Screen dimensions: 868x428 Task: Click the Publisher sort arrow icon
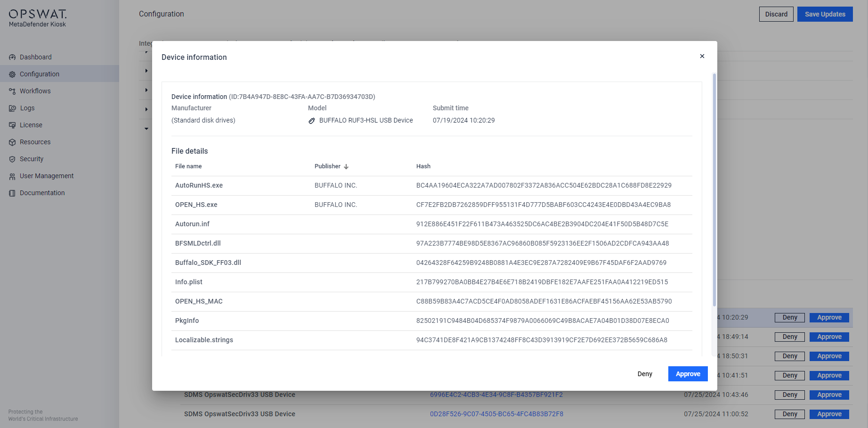pos(346,166)
